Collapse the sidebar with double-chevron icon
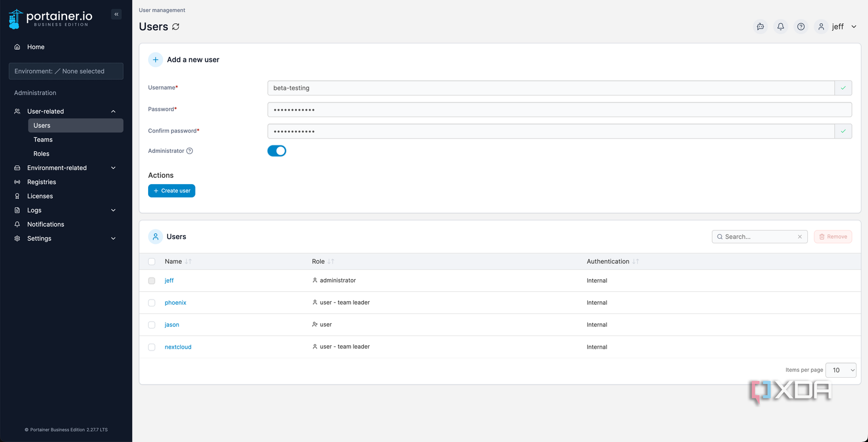This screenshot has width=868, height=442. click(x=116, y=14)
